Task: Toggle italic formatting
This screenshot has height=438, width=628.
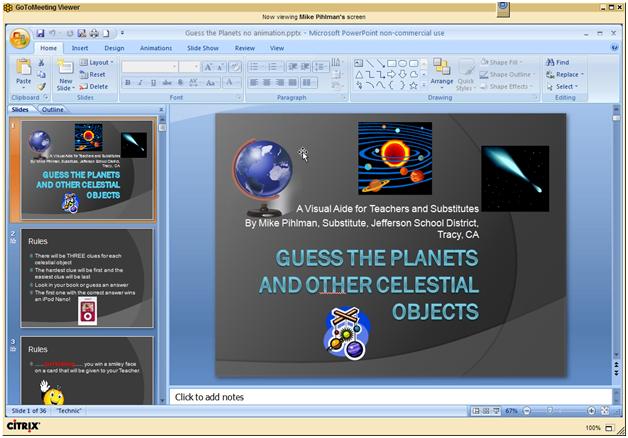Action: (x=138, y=82)
